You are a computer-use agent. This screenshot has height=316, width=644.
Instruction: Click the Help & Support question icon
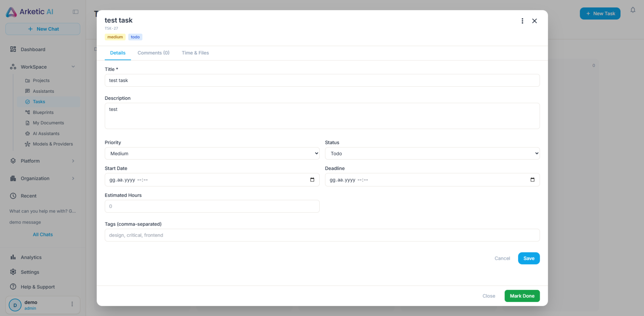tap(13, 287)
